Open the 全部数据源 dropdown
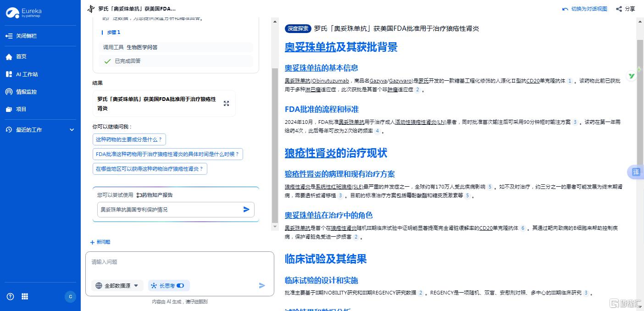This screenshot has height=311, width=644. coord(117,286)
